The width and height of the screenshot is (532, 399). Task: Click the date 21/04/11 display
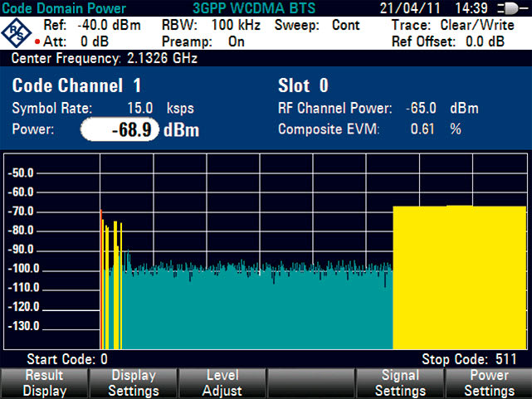(410, 8)
